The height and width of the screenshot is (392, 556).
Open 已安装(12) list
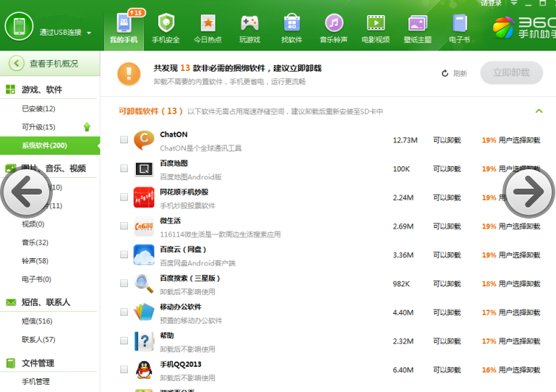point(38,108)
